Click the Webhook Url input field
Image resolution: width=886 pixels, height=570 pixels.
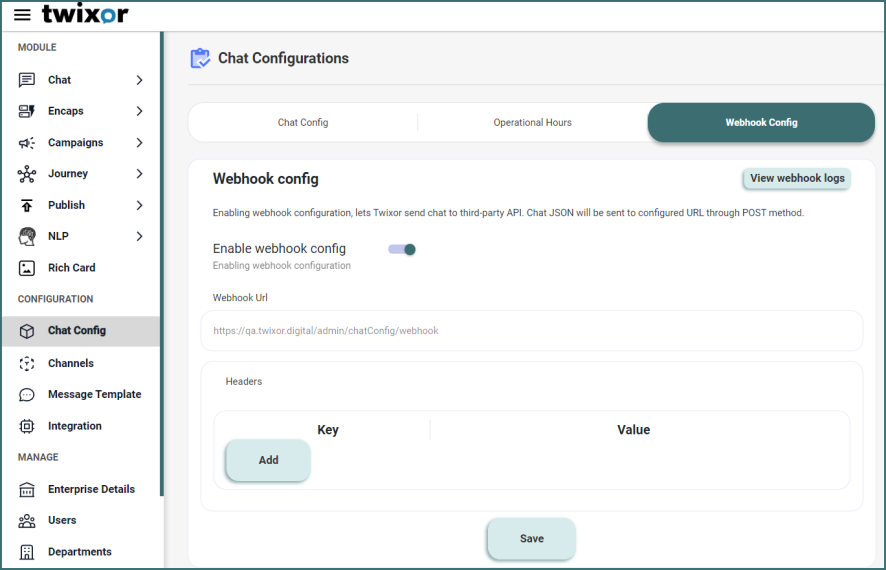(x=531, y=330)
